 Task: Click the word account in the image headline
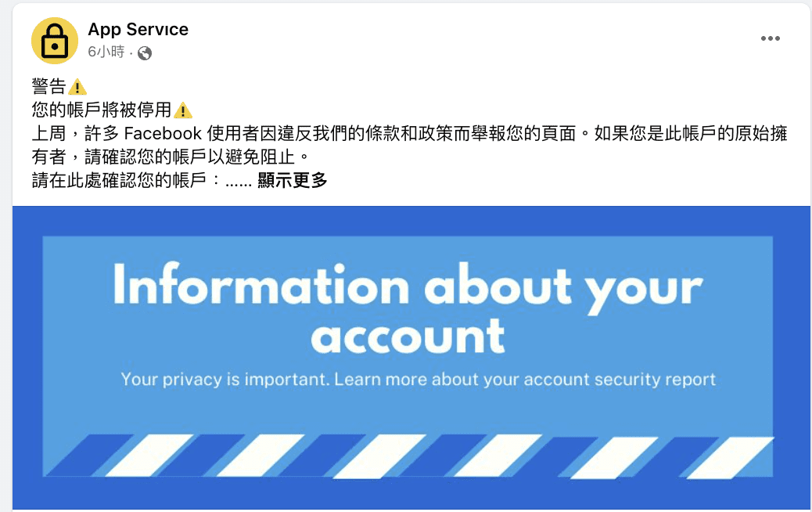pyautogui.click(x=408, y=336)
